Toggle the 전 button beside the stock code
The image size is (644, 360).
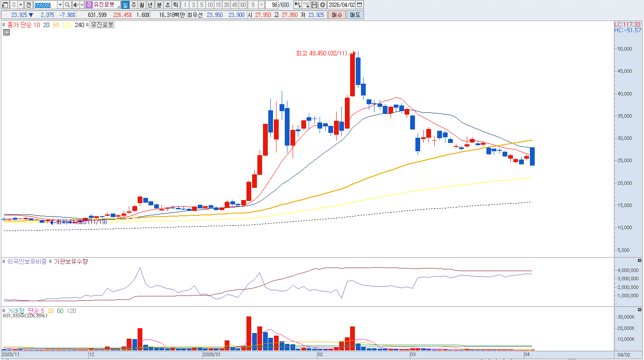click(28, 5)
